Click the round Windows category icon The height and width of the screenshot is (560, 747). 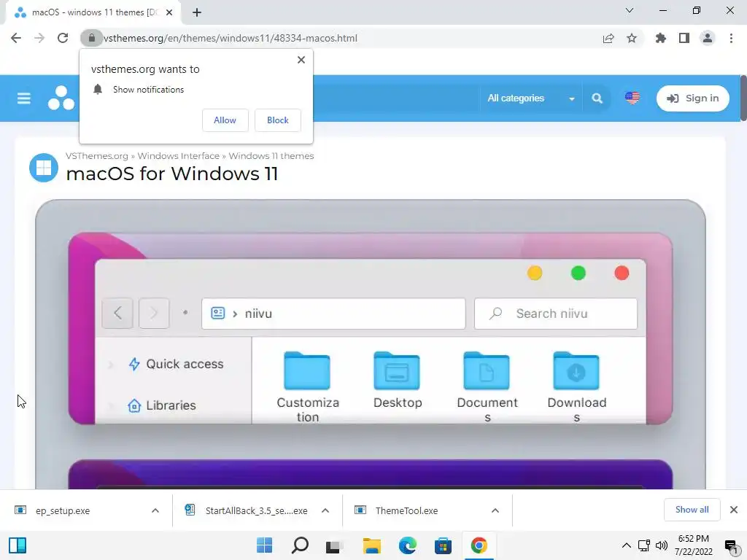pyautogui.click(x=43, y=168)
